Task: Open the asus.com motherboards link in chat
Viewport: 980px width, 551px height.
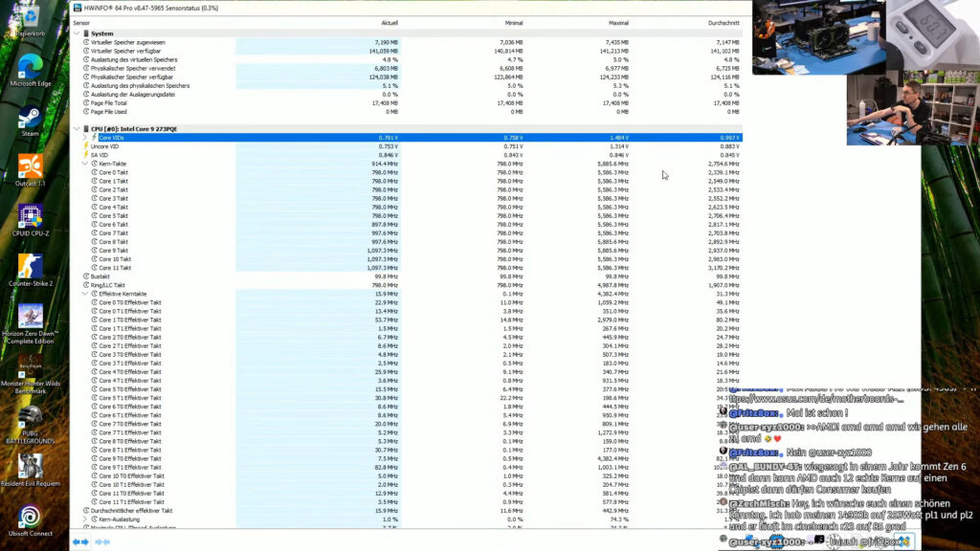Action: (x=816, y=399)
